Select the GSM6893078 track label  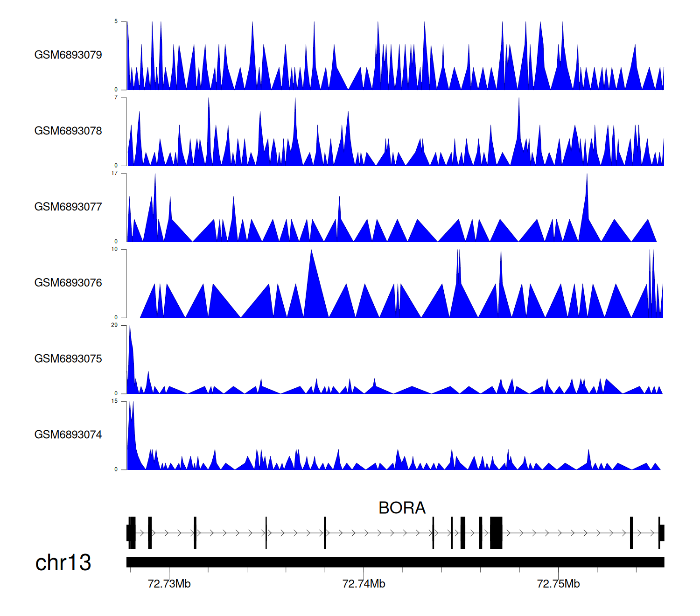(x=68, y=131)
